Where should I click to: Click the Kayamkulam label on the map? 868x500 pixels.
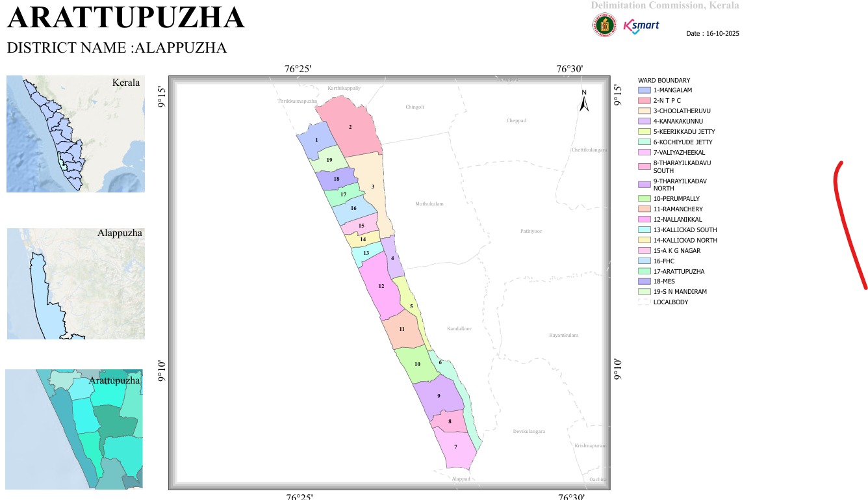(x=563, y=336)
